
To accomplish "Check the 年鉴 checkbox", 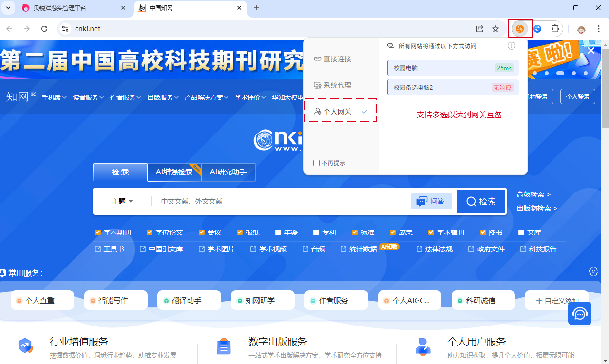I will click(278, 232).
